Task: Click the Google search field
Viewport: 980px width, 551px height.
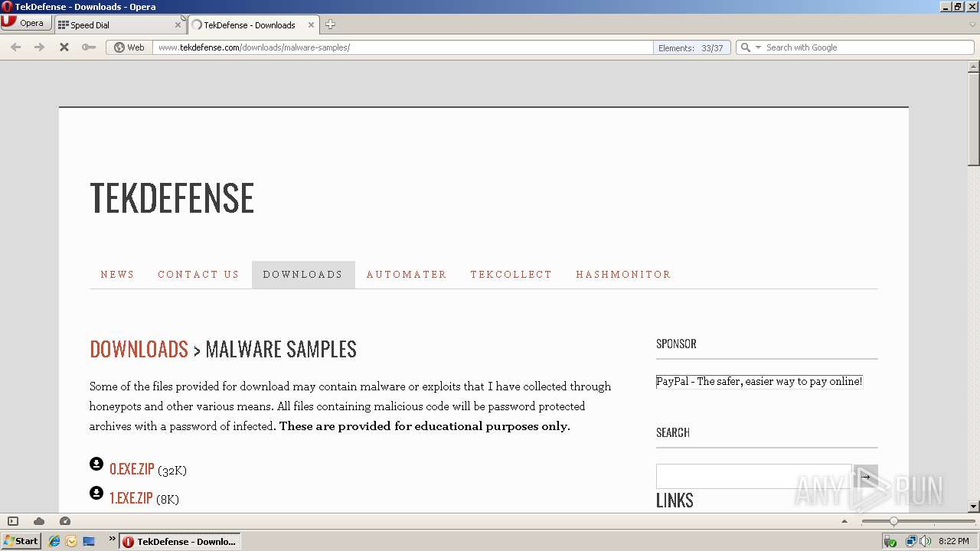Action: (x=868, y=47)
